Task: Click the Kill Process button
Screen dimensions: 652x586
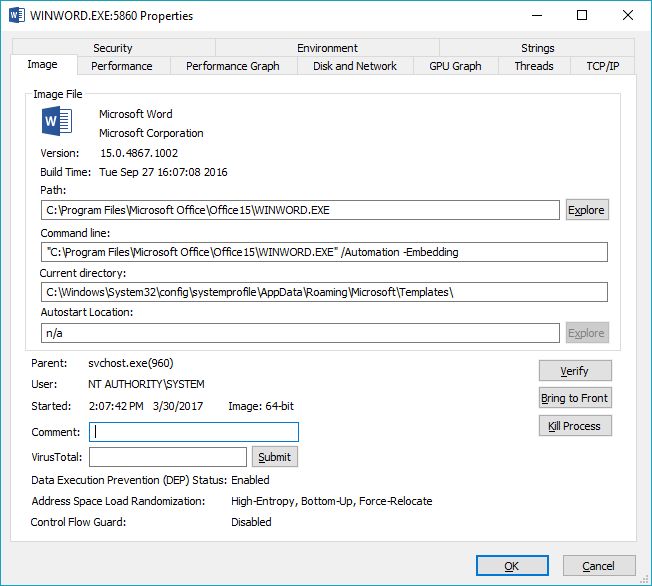Action: coord(575,426)
